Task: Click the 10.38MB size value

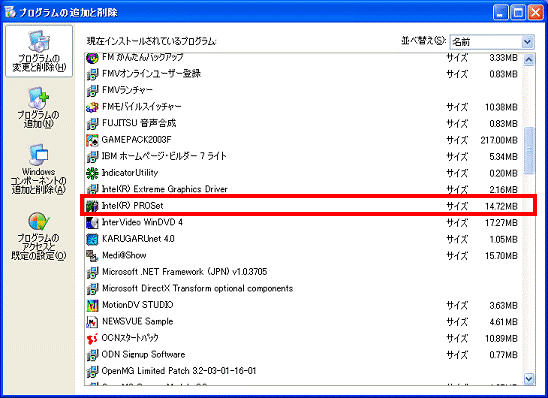Action: click(x=501, y=107)
